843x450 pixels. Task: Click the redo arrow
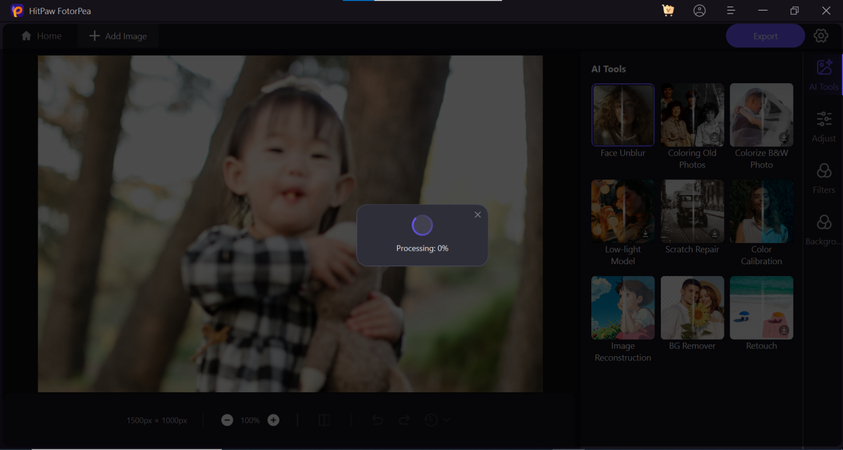[405, 420]
